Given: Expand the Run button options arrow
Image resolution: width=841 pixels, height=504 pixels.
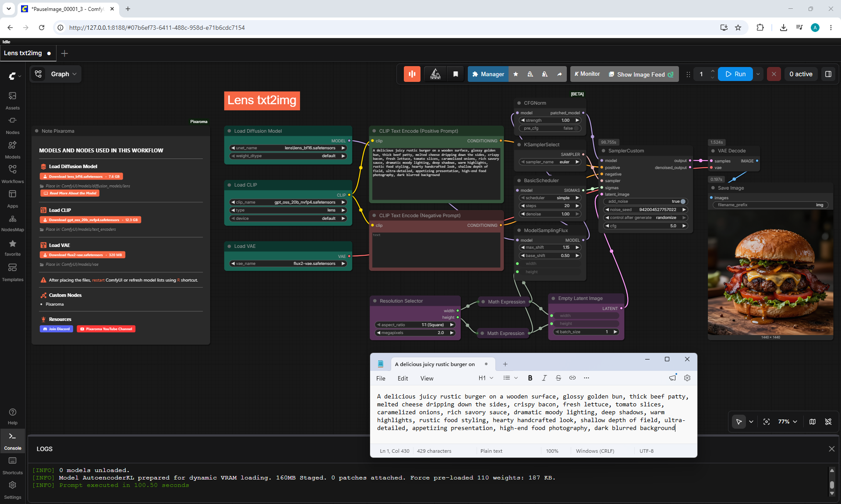Looking at the screenshot, I should [x=758, y=74].
